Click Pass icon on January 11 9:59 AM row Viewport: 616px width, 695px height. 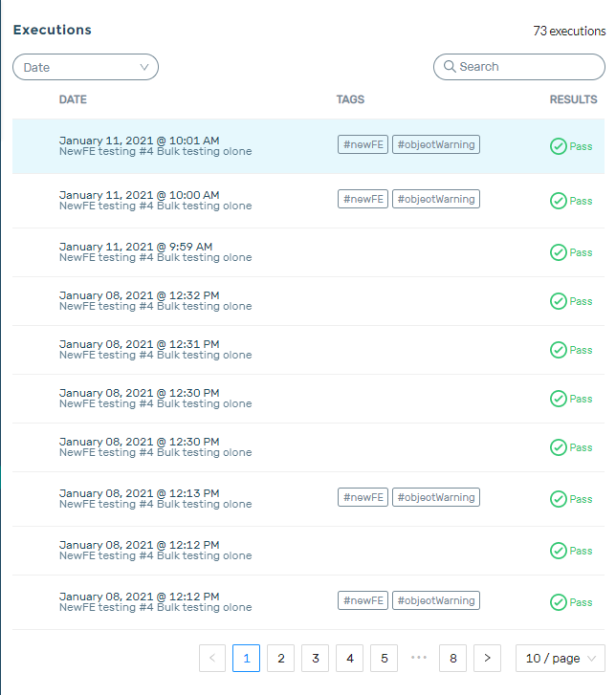tap(559, 252)
